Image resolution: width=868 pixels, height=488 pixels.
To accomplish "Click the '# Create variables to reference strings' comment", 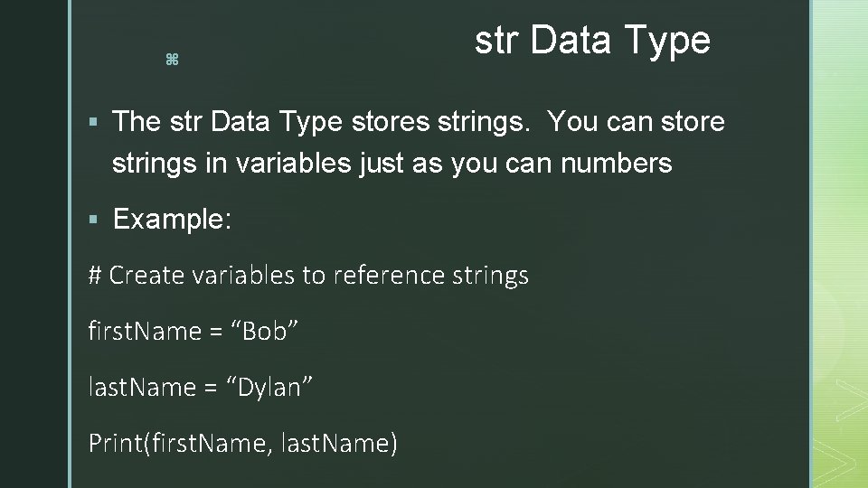I will [x=308, y=276].
